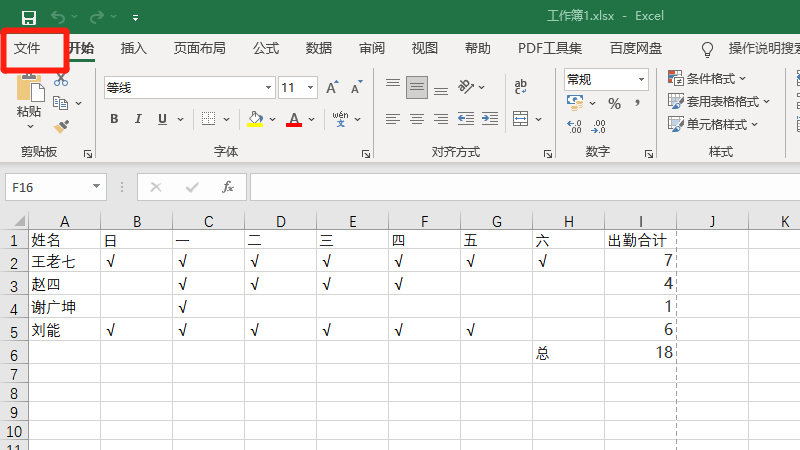Select cell with 王老七
This screenshot has height=450, width=800.
pyautogui.click(x=64, y=261)
